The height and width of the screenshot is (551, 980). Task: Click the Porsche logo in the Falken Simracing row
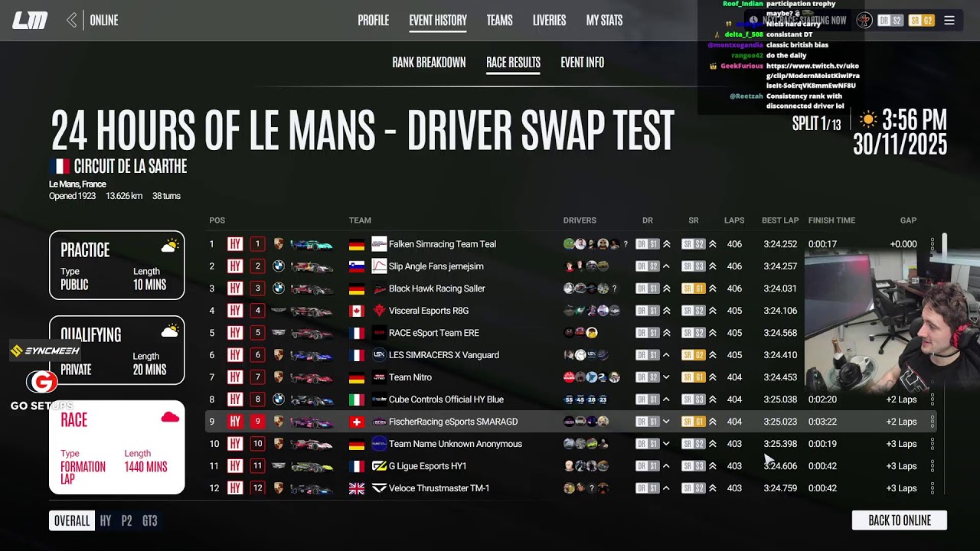coord(279,244)
